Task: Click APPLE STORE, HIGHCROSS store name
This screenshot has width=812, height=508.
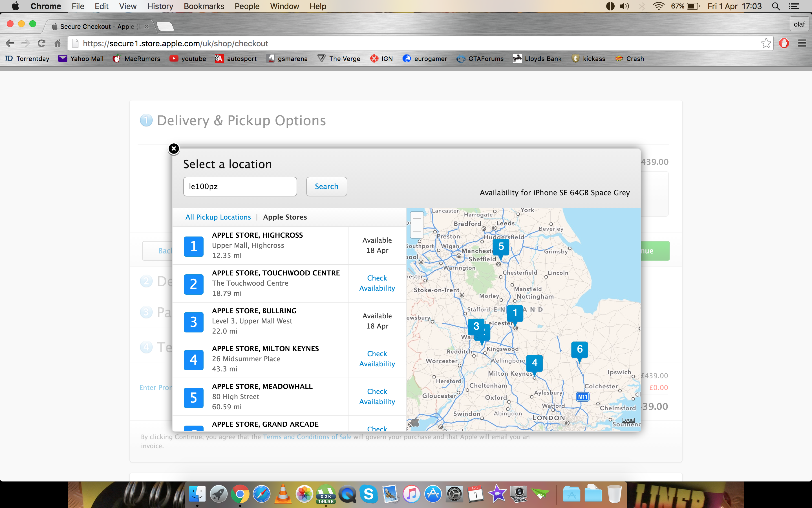Action: click(x=257, y=235)
